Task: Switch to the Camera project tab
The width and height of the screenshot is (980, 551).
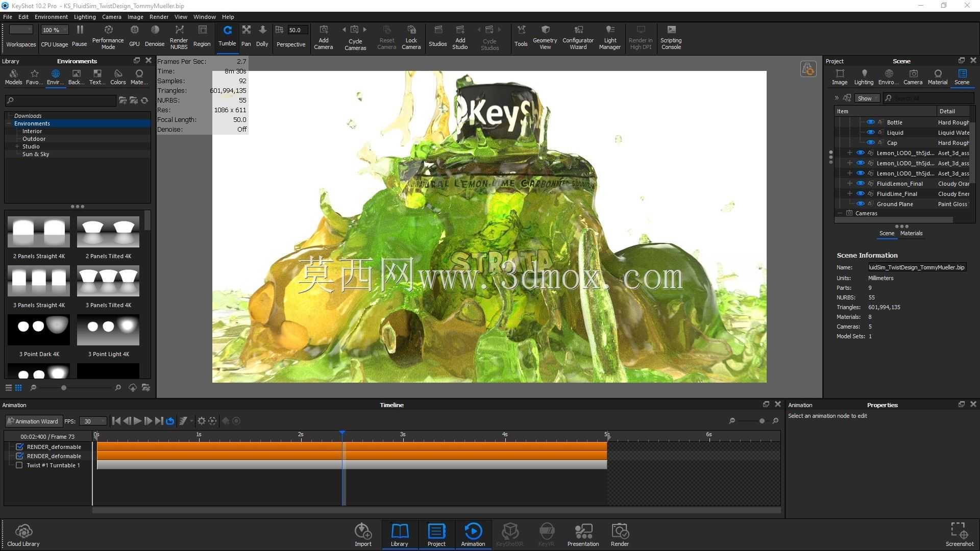Action: [913, 77]
